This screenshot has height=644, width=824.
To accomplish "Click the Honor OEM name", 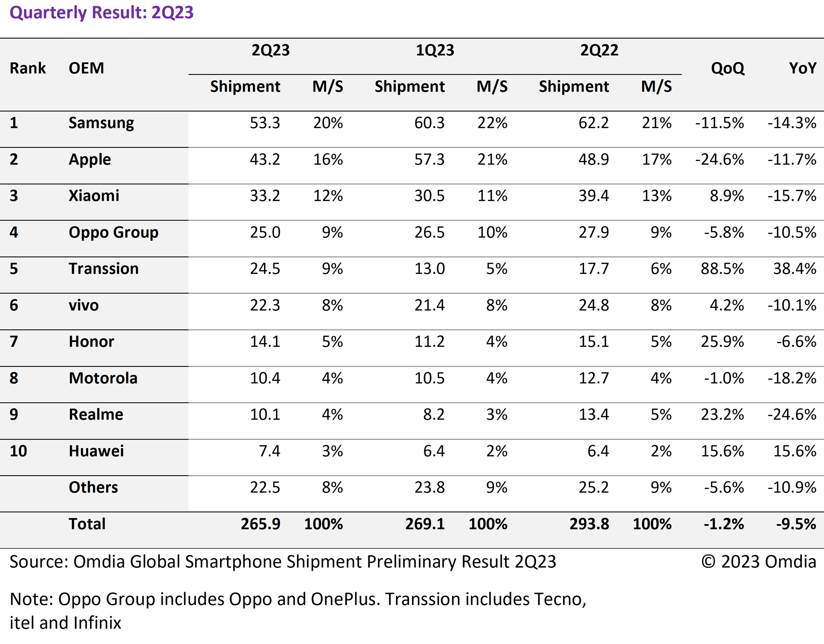I will tap(91, 342).
